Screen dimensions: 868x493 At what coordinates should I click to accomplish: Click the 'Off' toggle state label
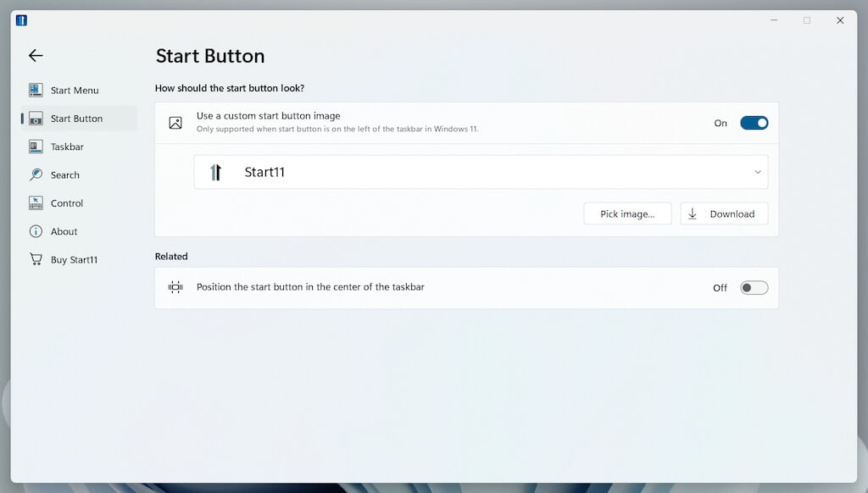coord(720,288)
